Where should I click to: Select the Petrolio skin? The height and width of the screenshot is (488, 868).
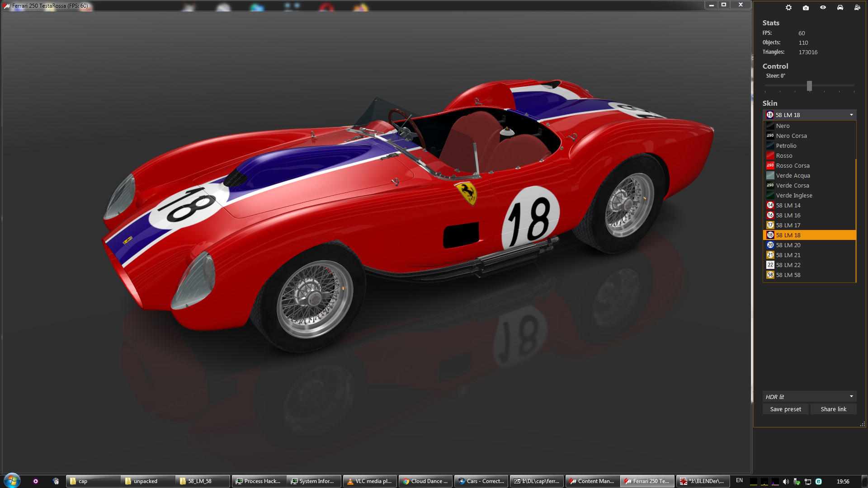point(809,146)
